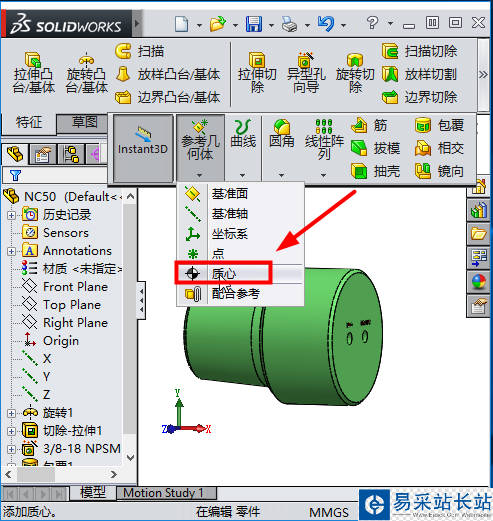
Task: Click the Linear Pattern (线性阵列) tool
Action: (324, 140)
